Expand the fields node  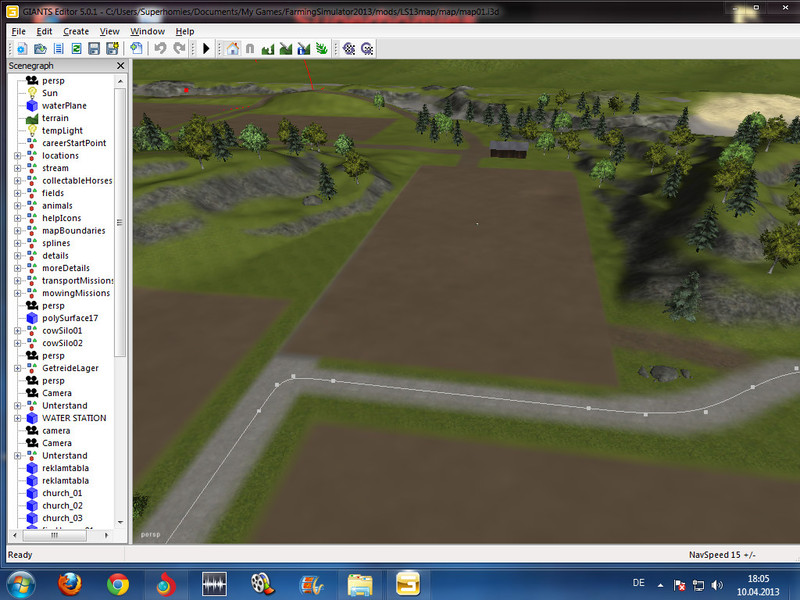(17, 193)
